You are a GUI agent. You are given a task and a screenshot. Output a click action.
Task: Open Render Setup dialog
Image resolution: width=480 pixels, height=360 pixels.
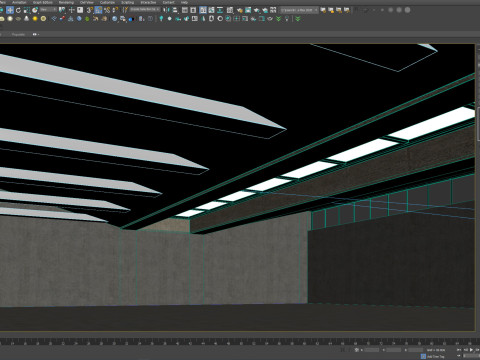(240, 10)
